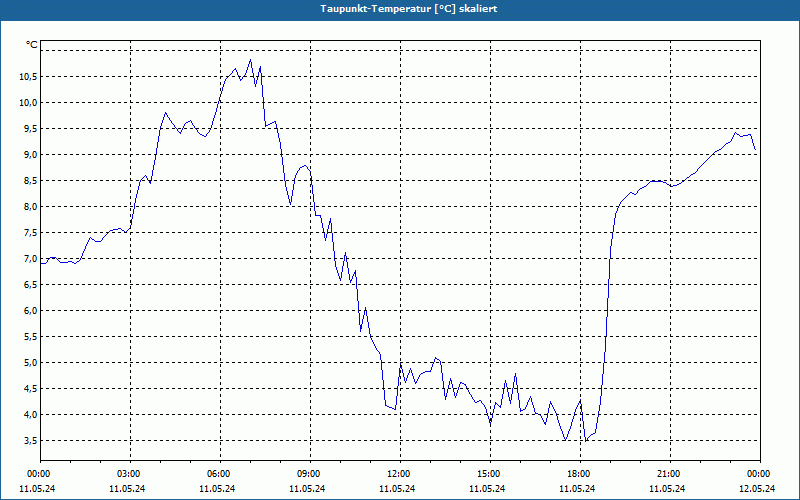The image size is (800, 500).
Task: Click the 21:00 time label
Action: click(x=669, y=474)
